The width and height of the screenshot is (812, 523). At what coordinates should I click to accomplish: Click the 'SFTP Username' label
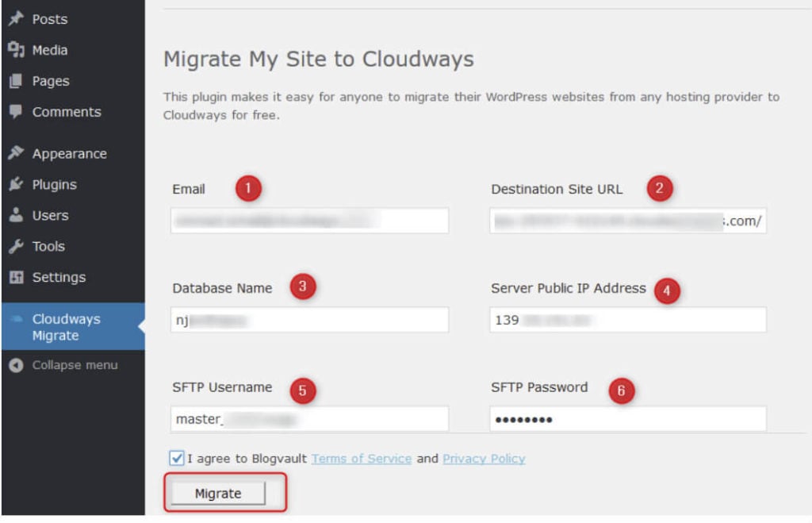(x=222, y=387)
